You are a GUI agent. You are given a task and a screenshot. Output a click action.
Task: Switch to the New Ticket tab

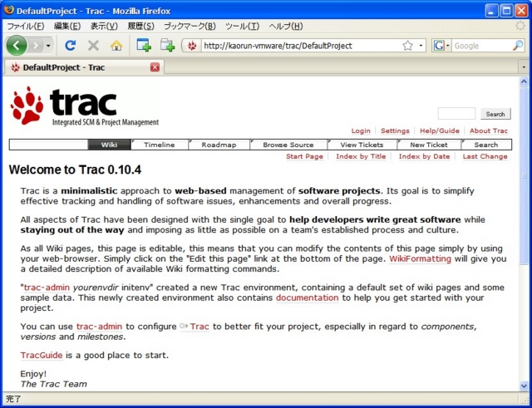point(429,145)
